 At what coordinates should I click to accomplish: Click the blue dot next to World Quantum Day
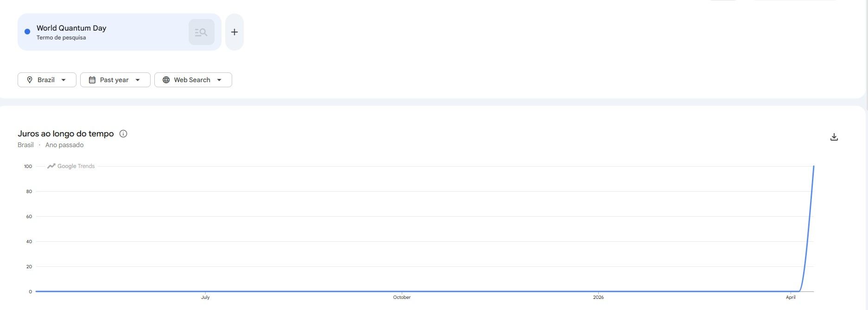point(27,32)
